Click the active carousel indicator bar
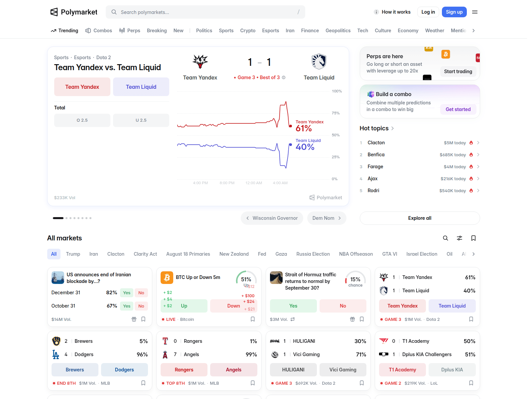The height and width of the screenshot is (399, 532). point(58,218)
